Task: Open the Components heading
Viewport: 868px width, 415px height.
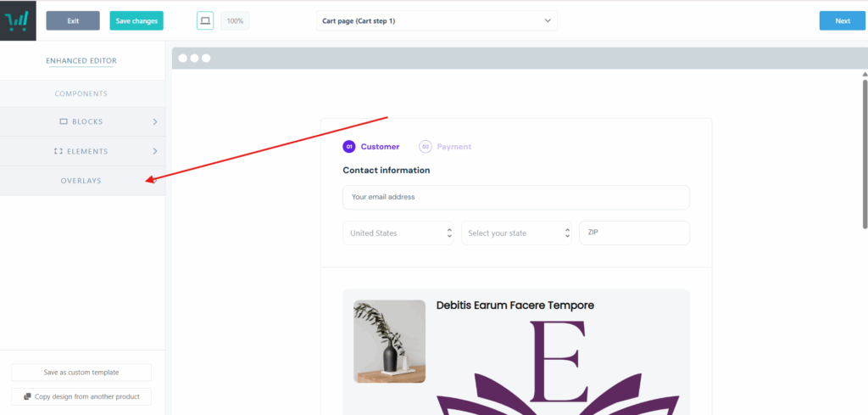Action: pyautogui.click(x=81, y=93)
